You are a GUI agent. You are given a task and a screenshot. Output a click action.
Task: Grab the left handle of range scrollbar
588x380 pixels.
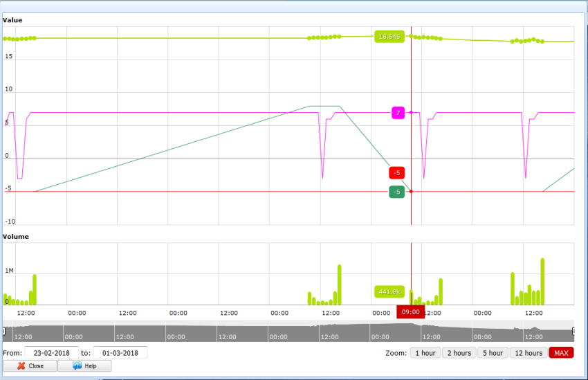tap(4, 332)
